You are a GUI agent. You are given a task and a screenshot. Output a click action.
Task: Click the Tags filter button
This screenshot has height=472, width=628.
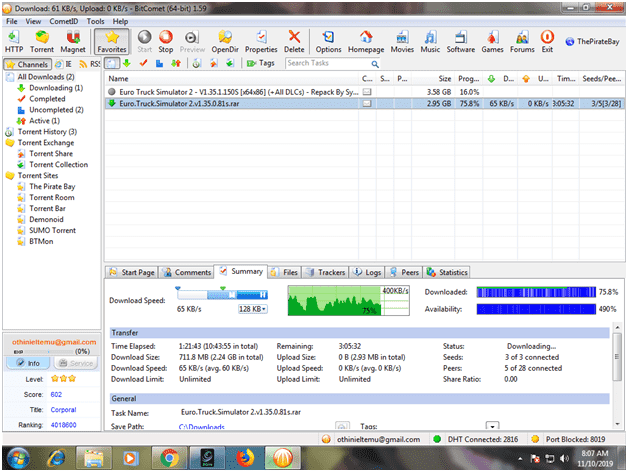tap(261, 63)
